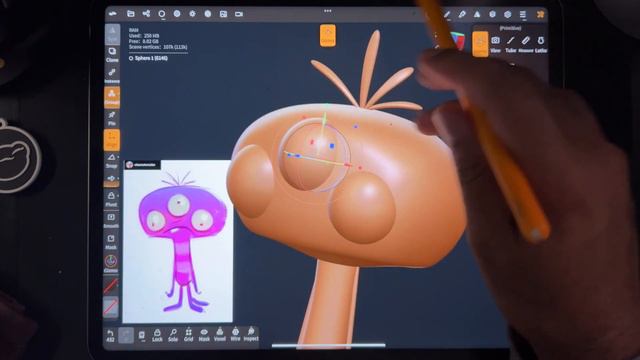
Task: Tap the reference image author tag
Action: 142,165
